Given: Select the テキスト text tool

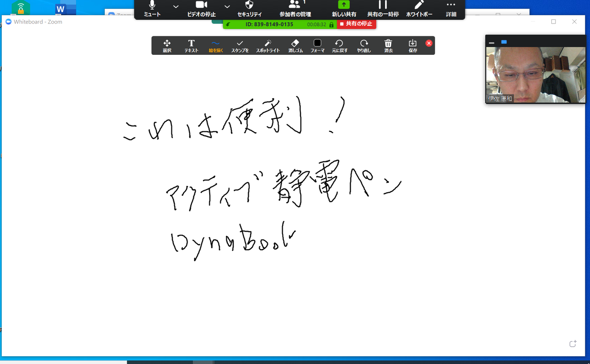Looking at the screenshot, I should pos(191,46).
